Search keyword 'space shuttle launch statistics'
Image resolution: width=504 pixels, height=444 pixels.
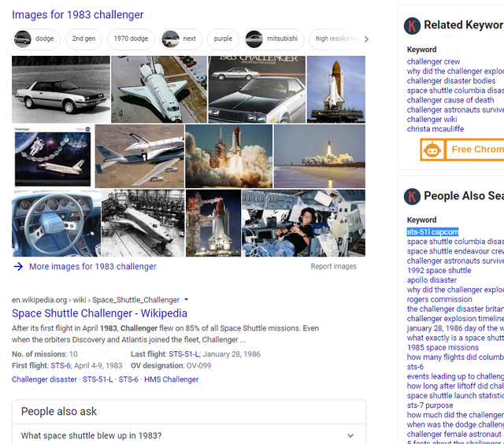(x=455, y=396)
